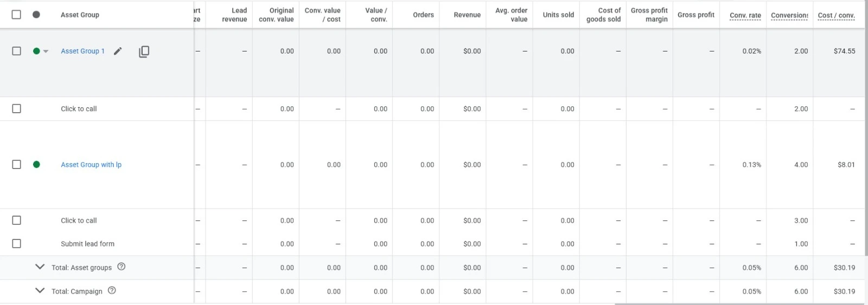Screen dimensions: 868x305
Task: Expand Total: Campaign row chevron
Action: point(40,290)
